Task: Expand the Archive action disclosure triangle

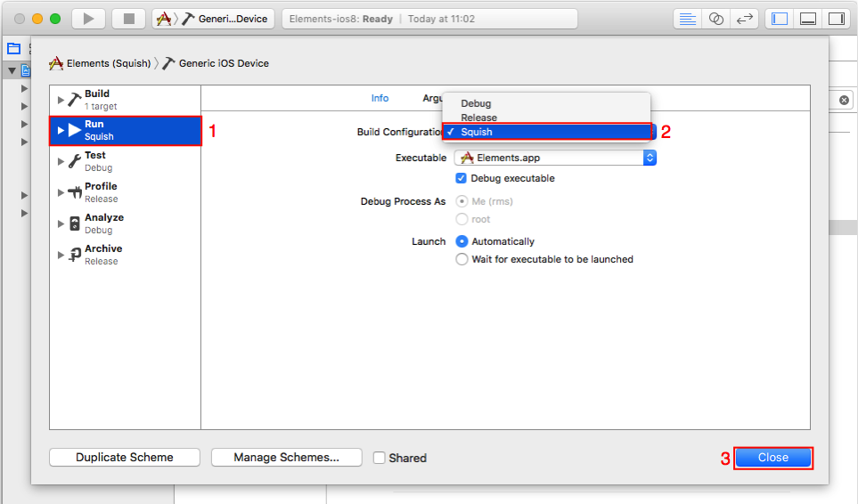Action: 61,255
